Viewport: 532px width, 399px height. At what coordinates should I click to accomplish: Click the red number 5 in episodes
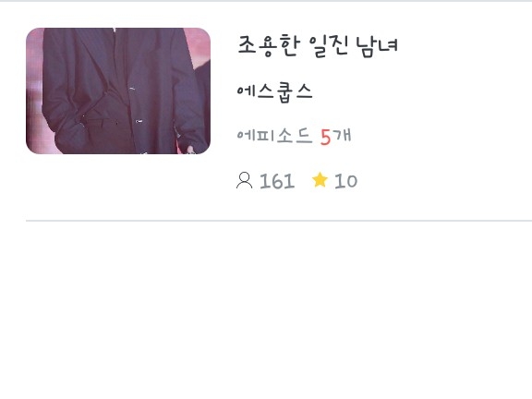325,138
